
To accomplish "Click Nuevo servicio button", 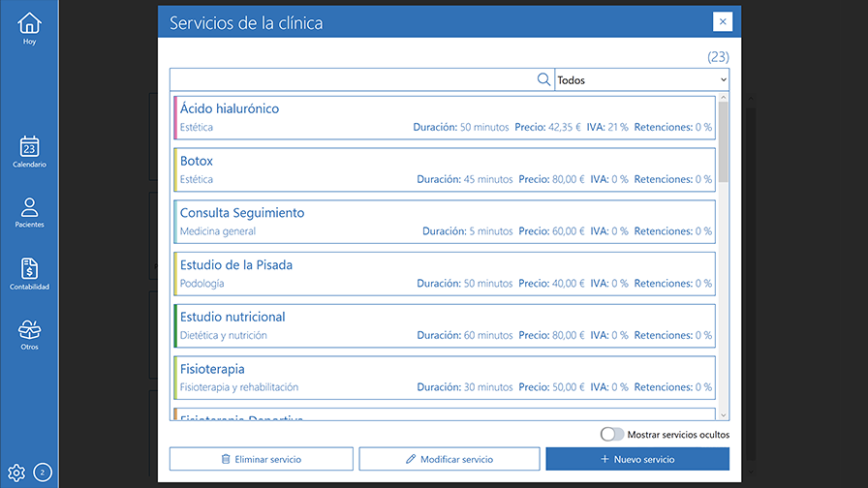I will (637, 459).
